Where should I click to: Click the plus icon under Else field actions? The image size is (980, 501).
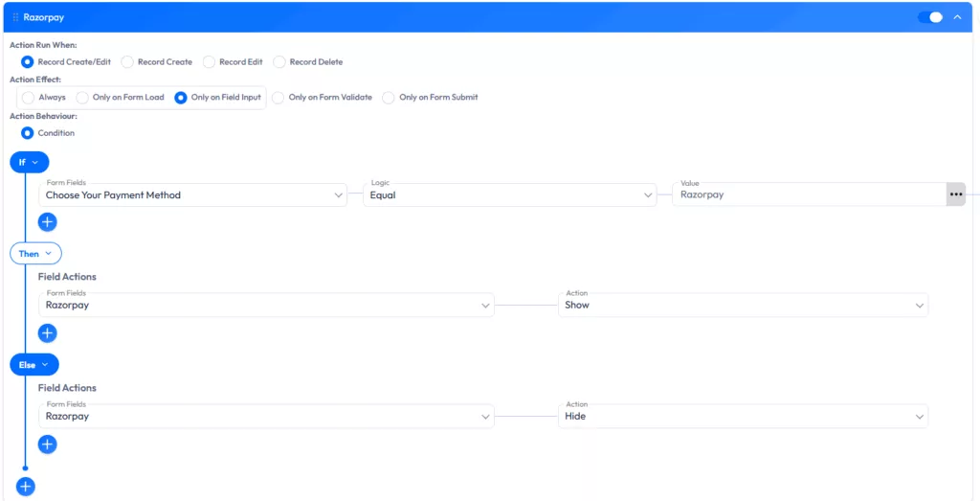pyautogui.click(x=48, y=444)
